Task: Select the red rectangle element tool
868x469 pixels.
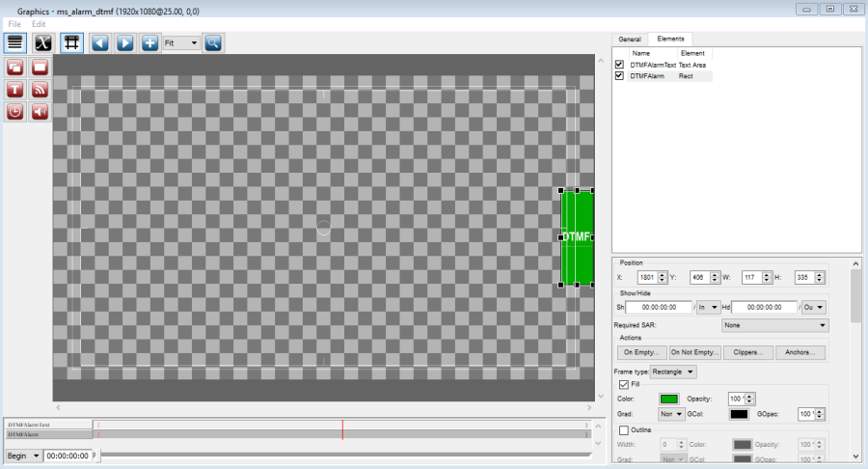Action: click(x=40, y=68)
